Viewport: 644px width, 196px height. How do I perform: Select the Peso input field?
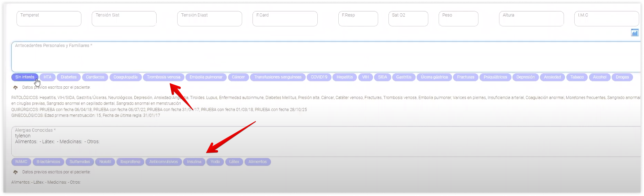click(459, 19)
